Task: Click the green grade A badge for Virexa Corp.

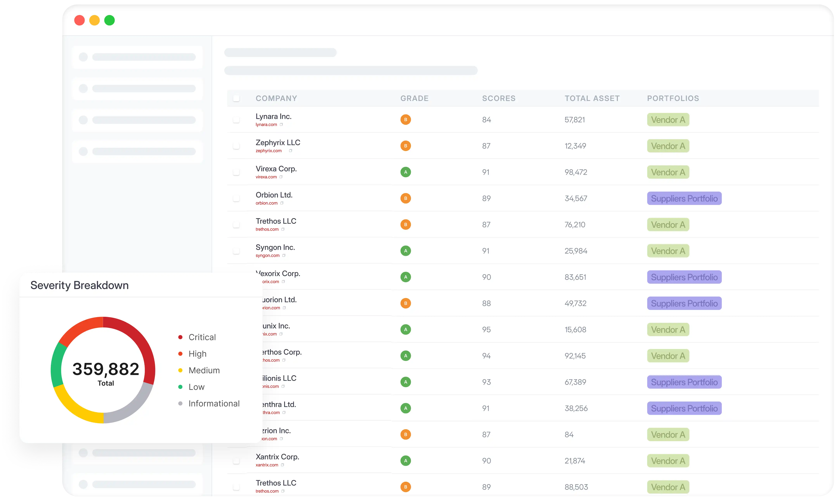Action: pos(406,172)
